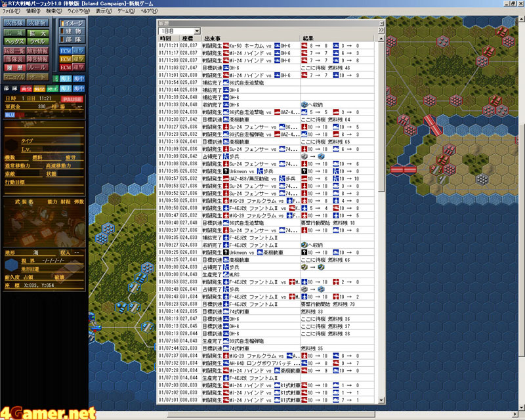525x420 pixels.
Task: Click the 兵器一覧 button
Action: [x=14, y=51]
